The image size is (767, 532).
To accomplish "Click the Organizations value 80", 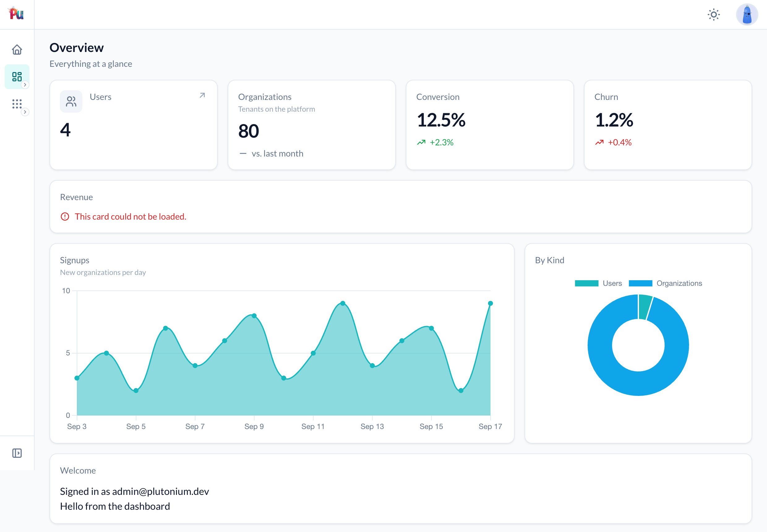I will click(x=248, y=131).
